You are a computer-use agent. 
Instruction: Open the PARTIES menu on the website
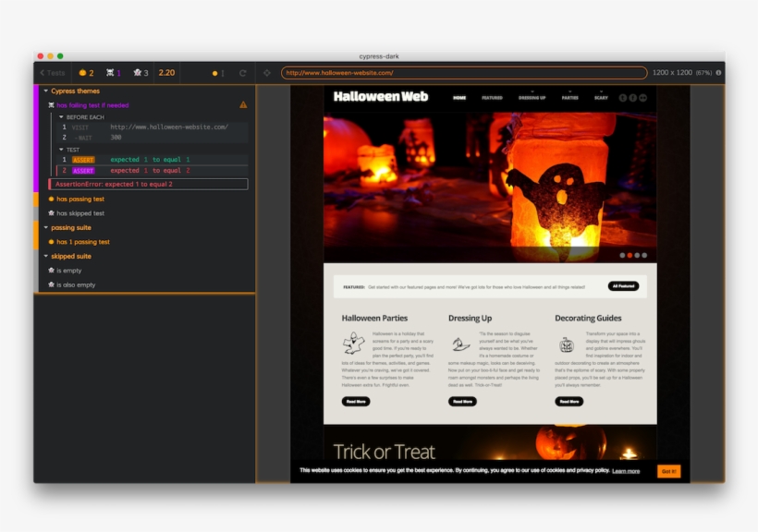point(570,98)
